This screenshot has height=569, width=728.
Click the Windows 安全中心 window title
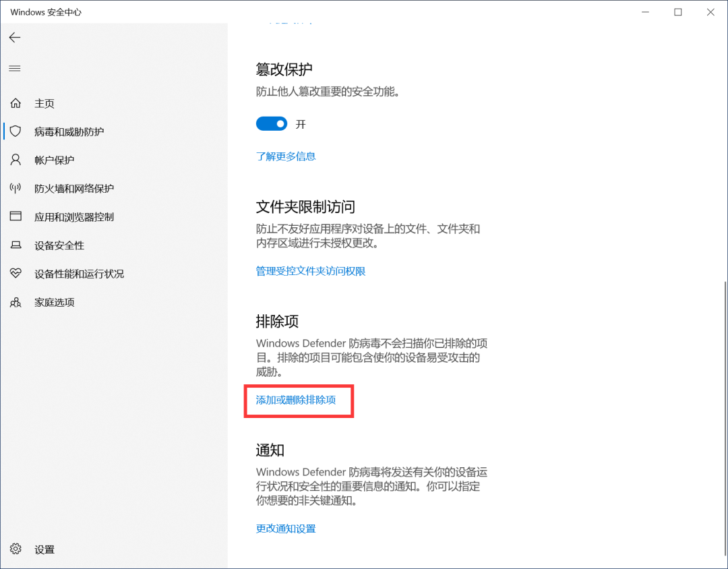coord(46,12)
